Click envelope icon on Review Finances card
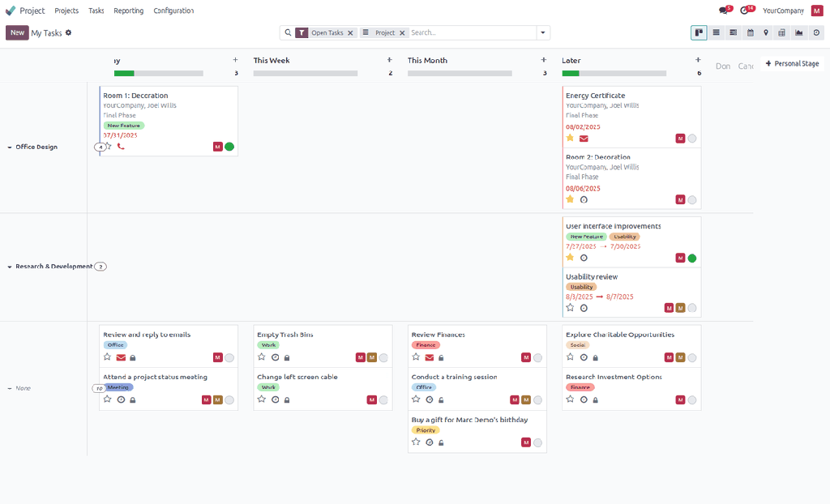Image resolution: width=830 pixels, height=504 pixels. tap(430, 358)
